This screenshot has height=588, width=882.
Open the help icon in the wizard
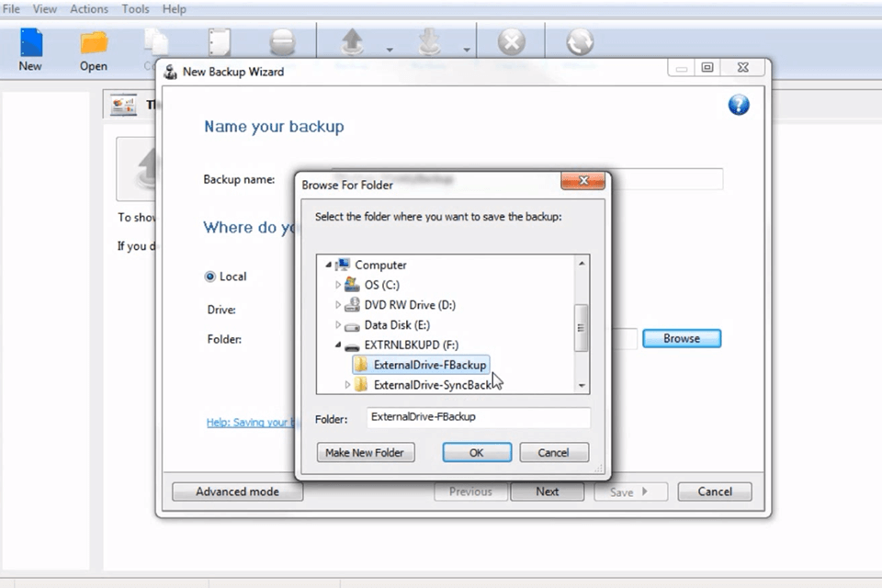click(739, 105)
